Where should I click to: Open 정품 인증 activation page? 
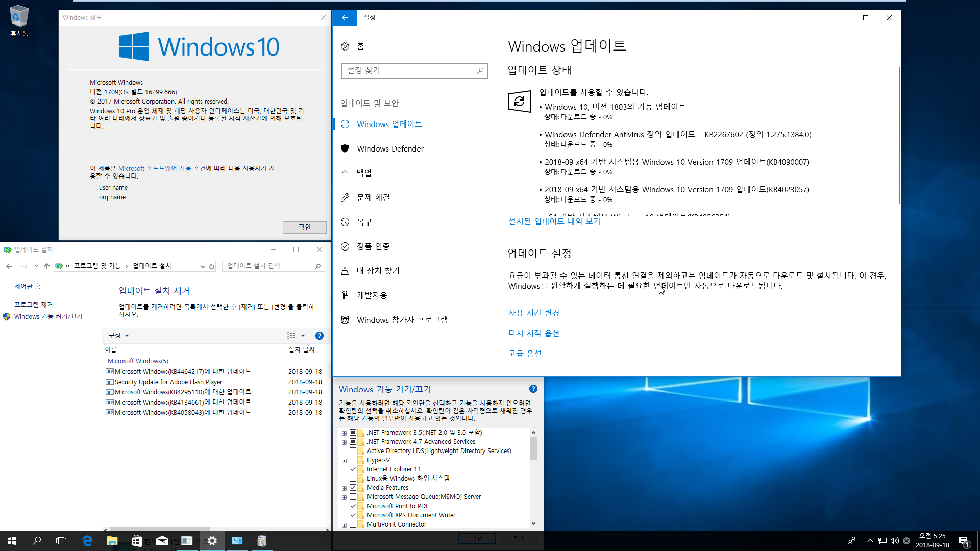pyautogui.click(x=373, y=246)
